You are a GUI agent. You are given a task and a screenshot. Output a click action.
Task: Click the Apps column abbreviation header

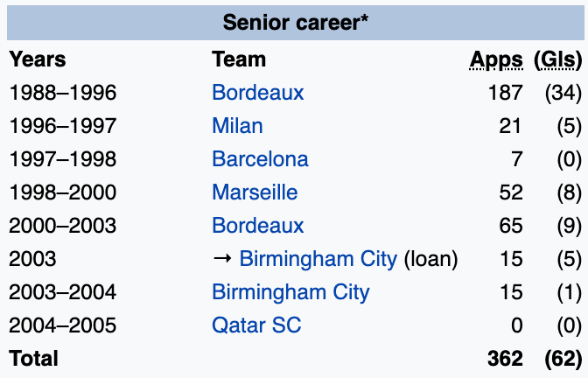[x=496, y=59]
